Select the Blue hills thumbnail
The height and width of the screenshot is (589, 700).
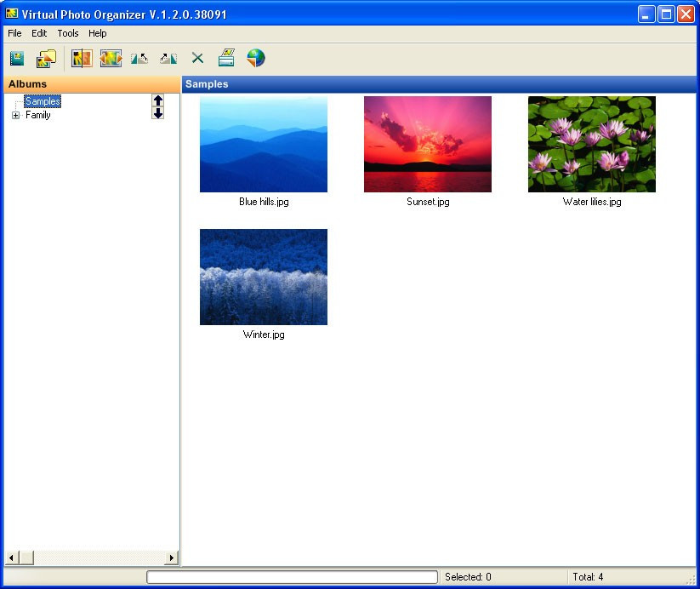pos(264,145)
